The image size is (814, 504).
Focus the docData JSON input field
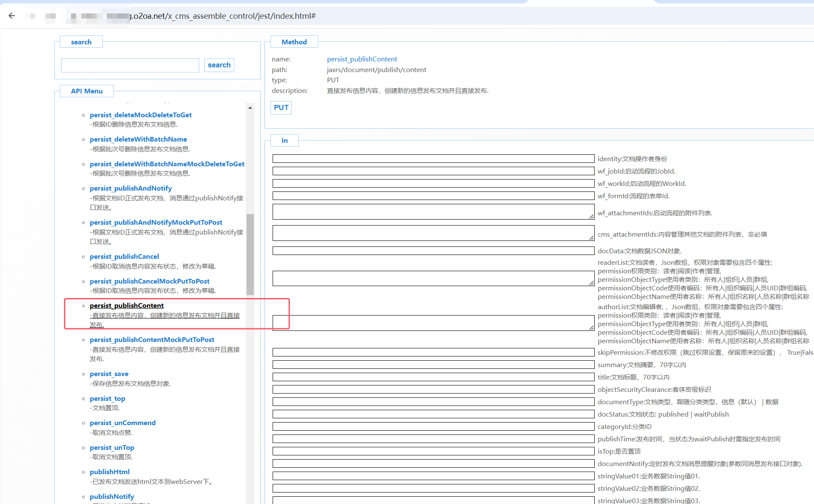tap(433, 251)
